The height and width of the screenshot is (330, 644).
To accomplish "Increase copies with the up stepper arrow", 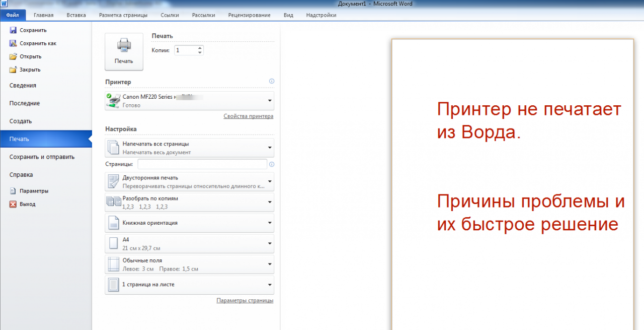I will (200, 47).
